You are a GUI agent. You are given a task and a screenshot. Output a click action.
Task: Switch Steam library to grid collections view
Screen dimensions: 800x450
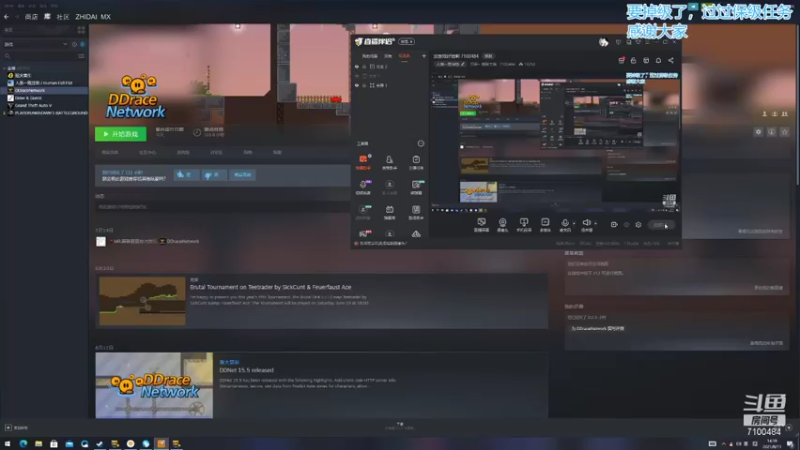click(81, 30)
